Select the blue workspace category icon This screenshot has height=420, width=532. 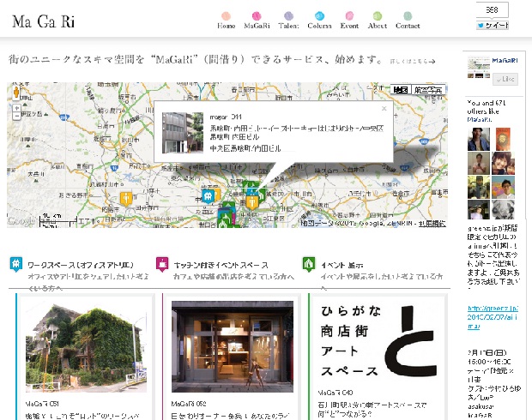(16, 264)
